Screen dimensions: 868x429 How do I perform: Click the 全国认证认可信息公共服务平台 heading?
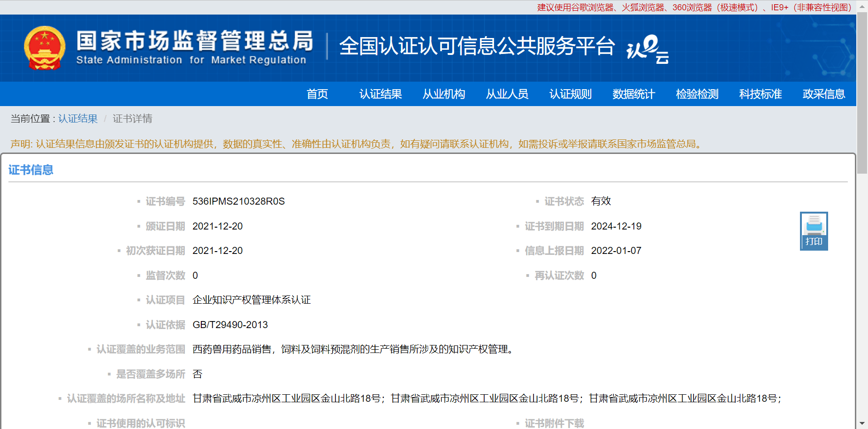point(477,46)
